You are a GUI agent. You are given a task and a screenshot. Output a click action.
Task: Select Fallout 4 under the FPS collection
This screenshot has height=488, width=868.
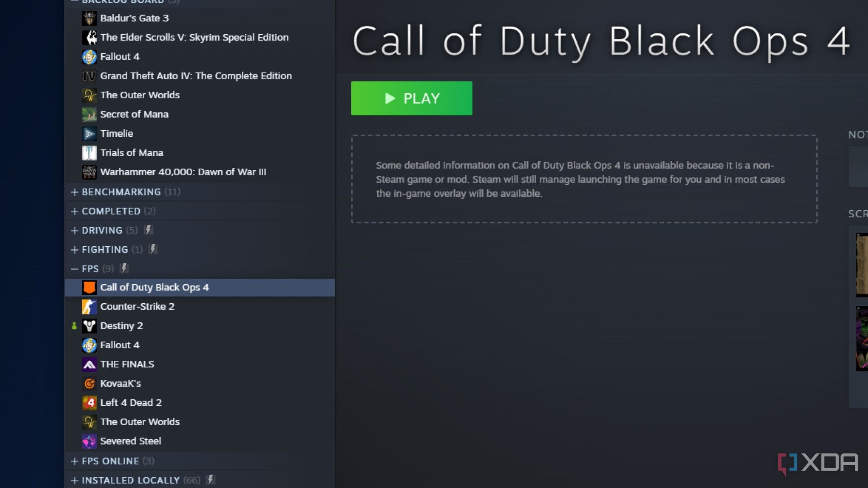pyautogui.click(x=200, y=345)
